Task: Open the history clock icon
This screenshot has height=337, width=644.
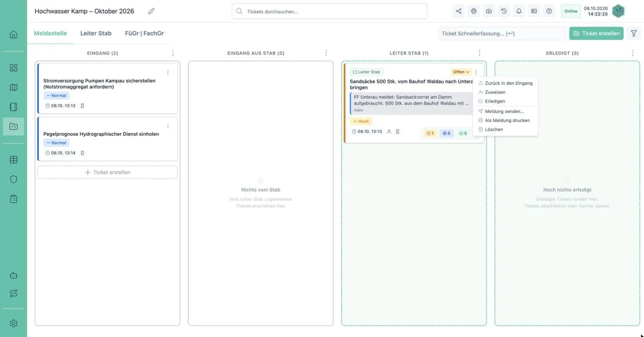Action: (x=504, y=11)
